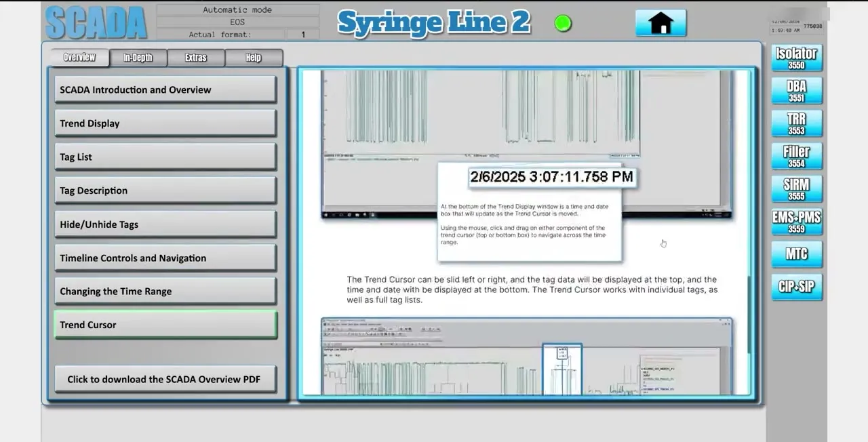Click the Actual format value 1
868x442 pixels.
pyautogui.click(x=303, y=35)
